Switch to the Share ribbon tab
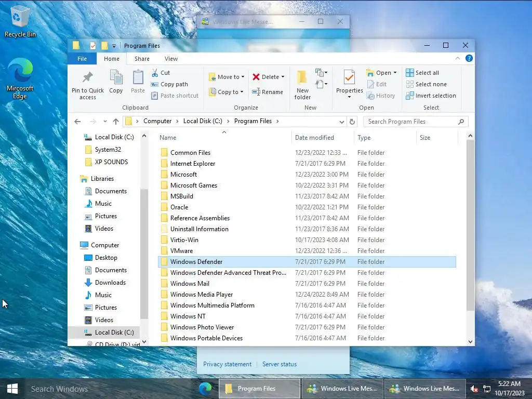The width and height of the screenshot is (532, 399). tap(142, 59)
